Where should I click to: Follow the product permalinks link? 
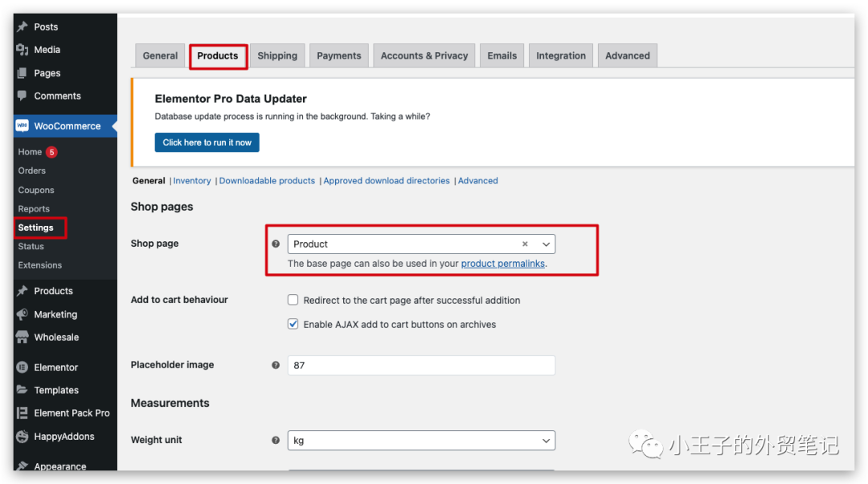click(x=502, y=264)
